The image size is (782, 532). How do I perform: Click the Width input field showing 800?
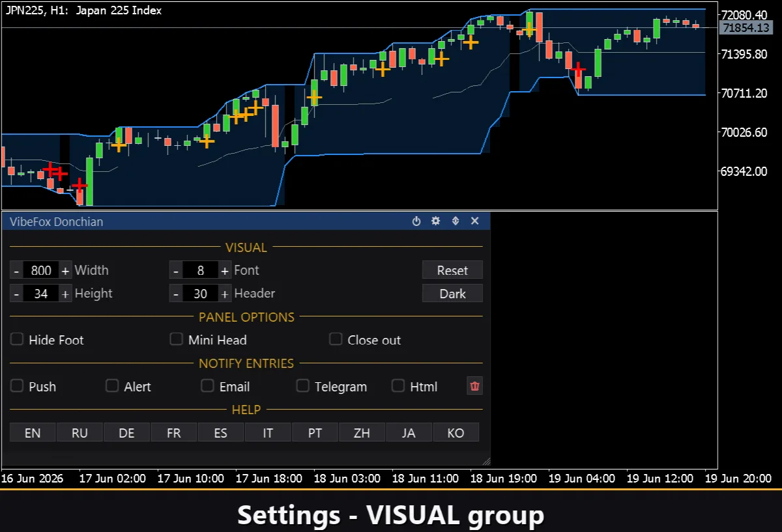tap(41, 270)
